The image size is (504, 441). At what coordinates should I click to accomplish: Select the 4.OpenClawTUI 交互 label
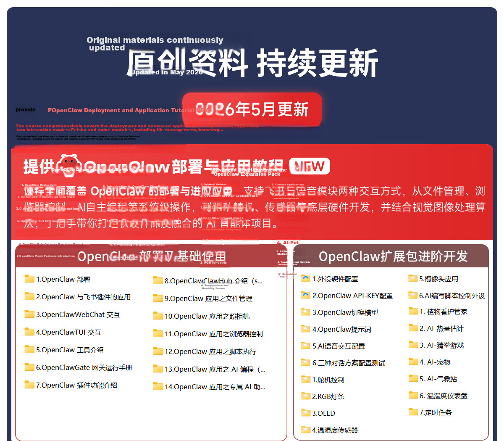[x=68, y=332]
